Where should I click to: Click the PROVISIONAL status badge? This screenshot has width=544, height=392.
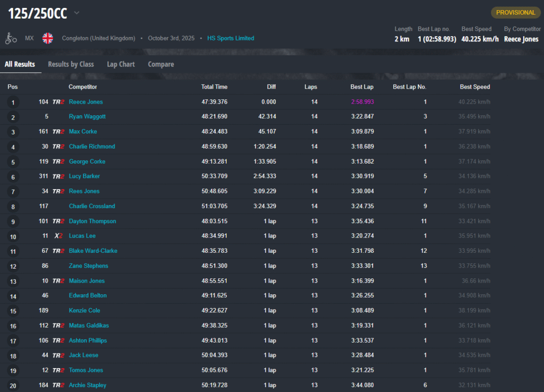click(x=515, y=13)
